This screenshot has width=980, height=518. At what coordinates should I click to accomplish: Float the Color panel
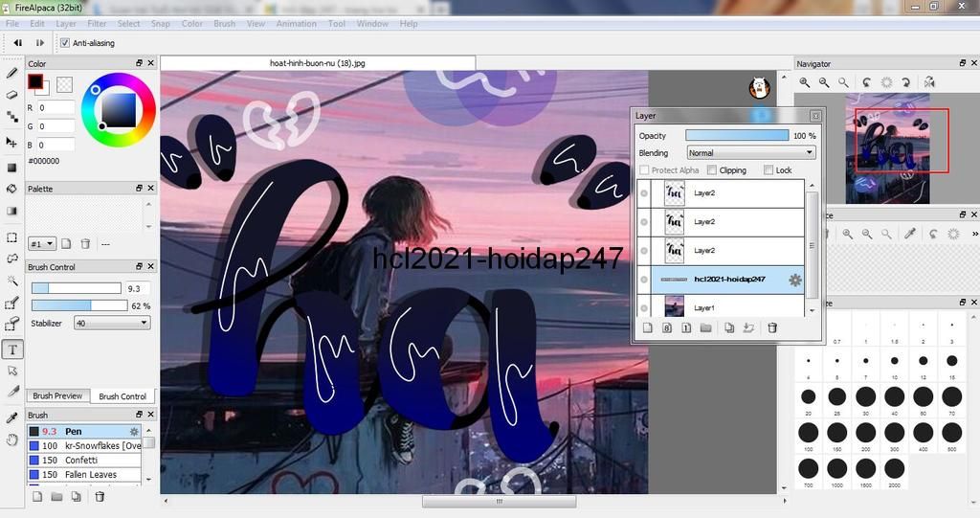tap(139, 63)
